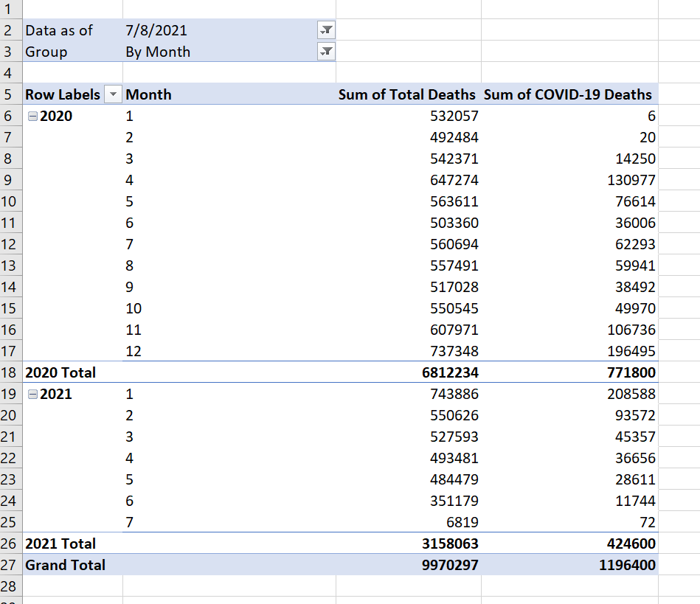700x604 pixels.
Task: Select the 'Sum of Total Deaths' header
Action: [x=409, y=94]
